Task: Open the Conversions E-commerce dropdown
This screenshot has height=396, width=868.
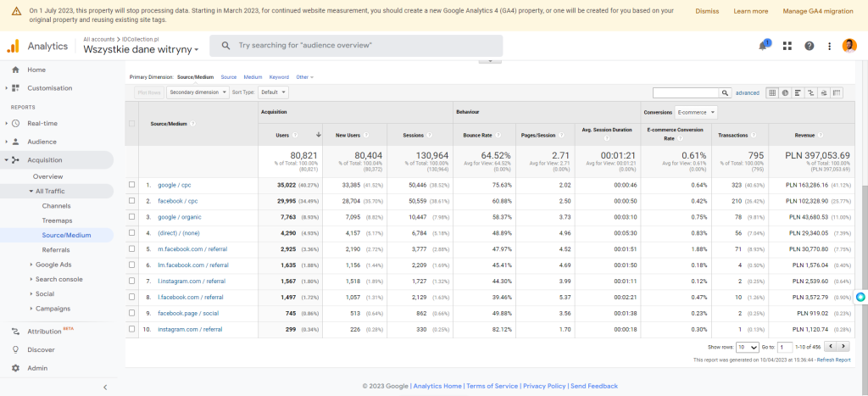Action: [x=696, y=113]
